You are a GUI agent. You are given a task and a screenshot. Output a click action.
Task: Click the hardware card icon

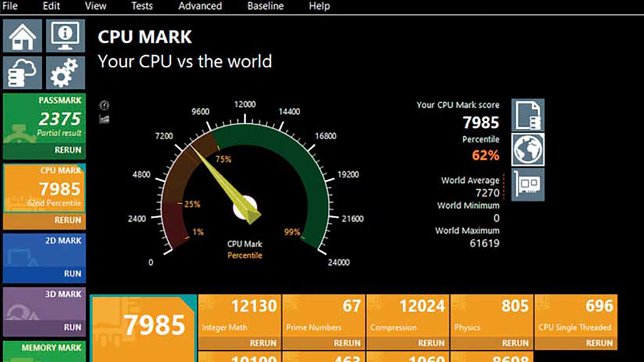528,185
